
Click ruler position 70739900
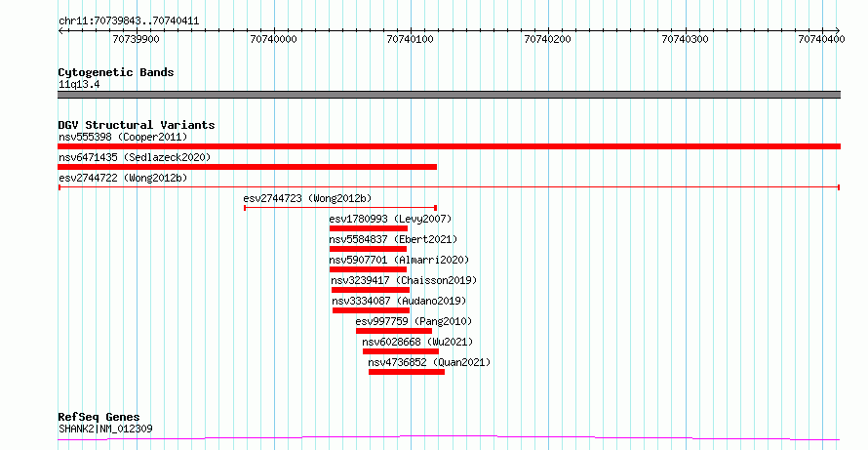click(x=137, y=39)
